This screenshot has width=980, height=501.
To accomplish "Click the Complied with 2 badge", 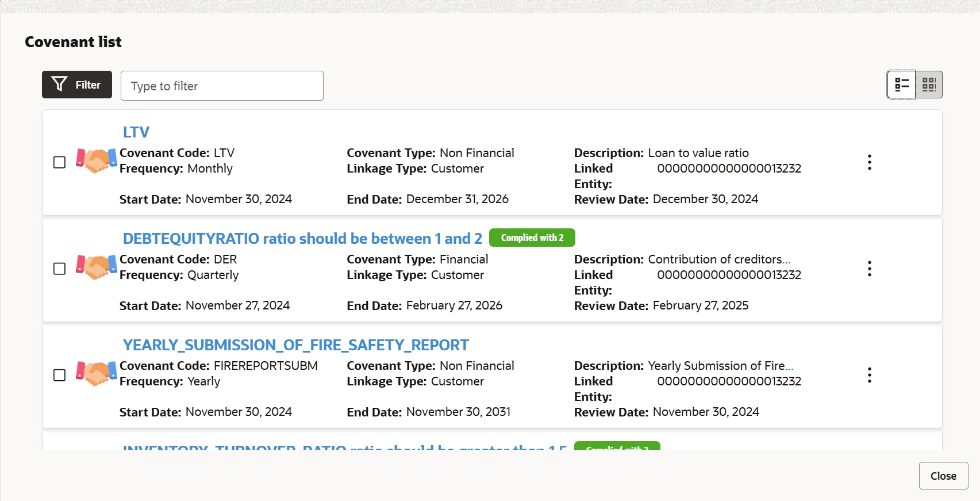I will click(532, 238).
